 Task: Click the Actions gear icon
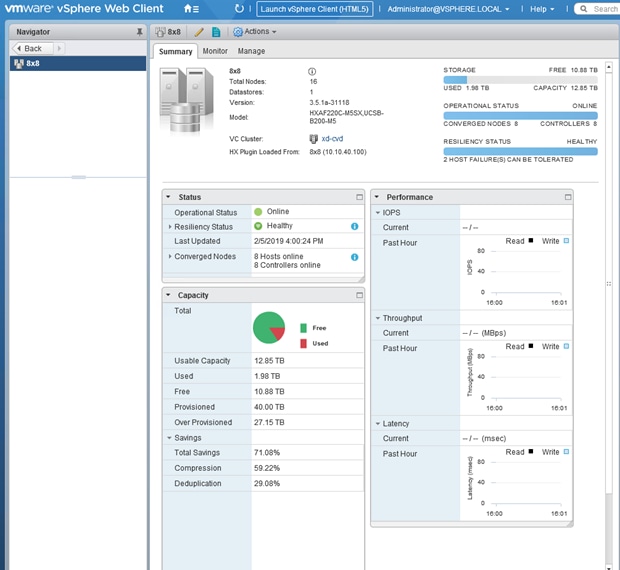coord(238,32)
